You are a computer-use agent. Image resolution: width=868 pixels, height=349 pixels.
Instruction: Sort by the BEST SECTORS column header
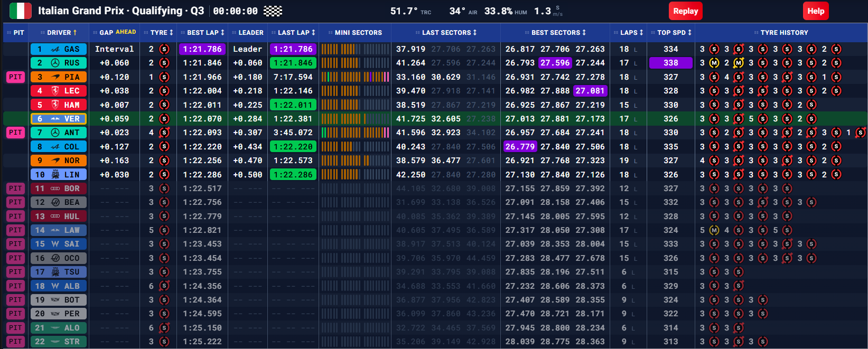(x=555, y=33)
